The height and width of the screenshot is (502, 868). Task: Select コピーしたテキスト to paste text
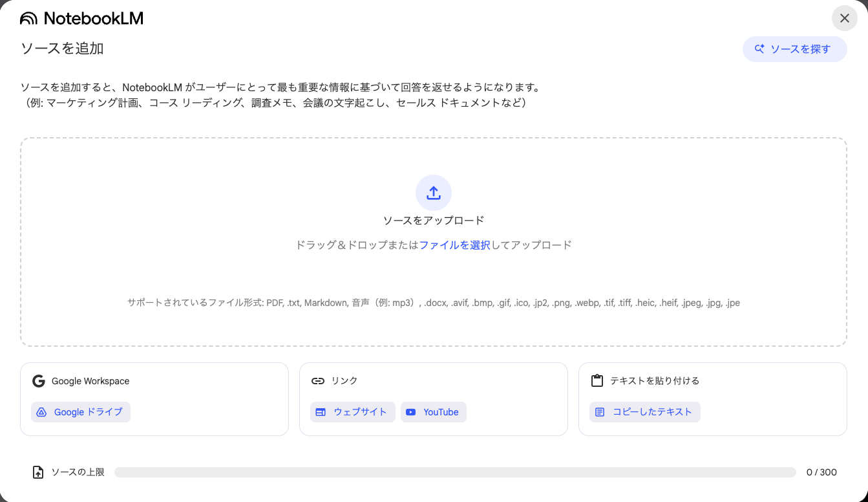coord(644,412)
